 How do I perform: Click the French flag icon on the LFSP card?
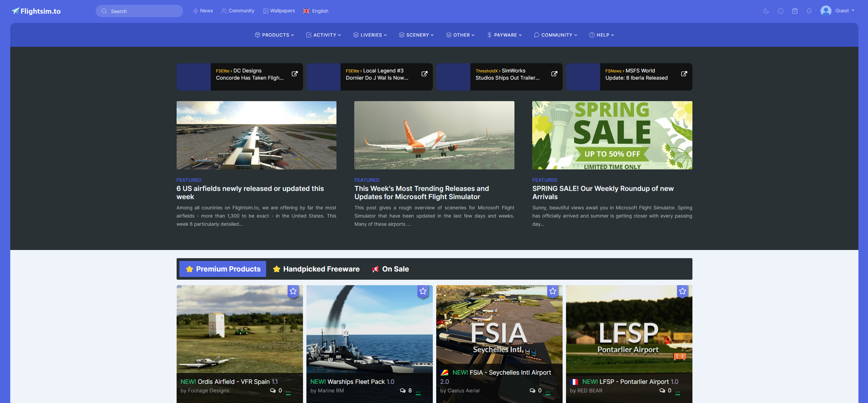click(x=574, y=382)
